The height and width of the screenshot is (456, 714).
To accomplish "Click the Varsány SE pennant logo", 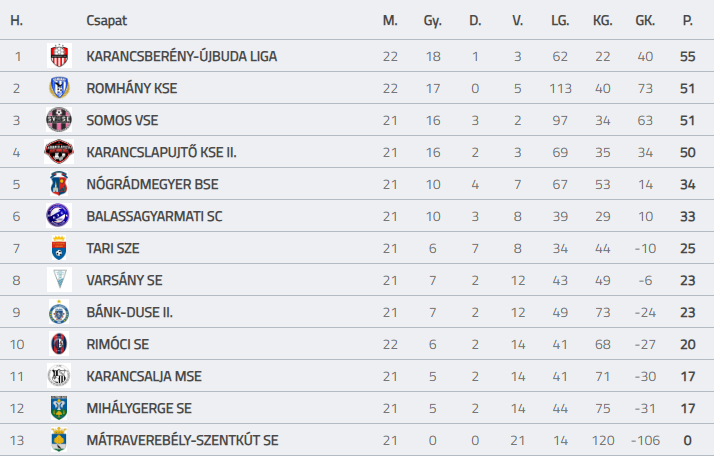I will [60, 280].
